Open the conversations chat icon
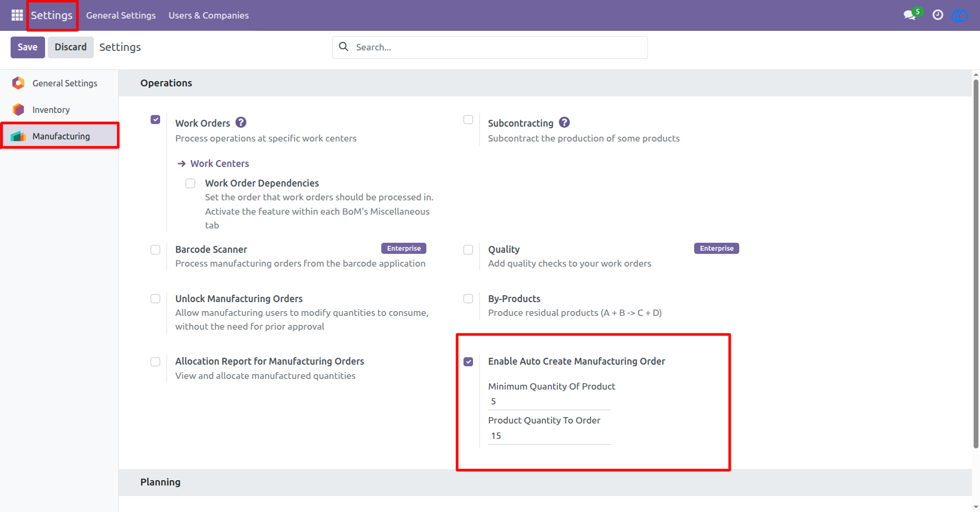980x512 pixels. (910, 15)
